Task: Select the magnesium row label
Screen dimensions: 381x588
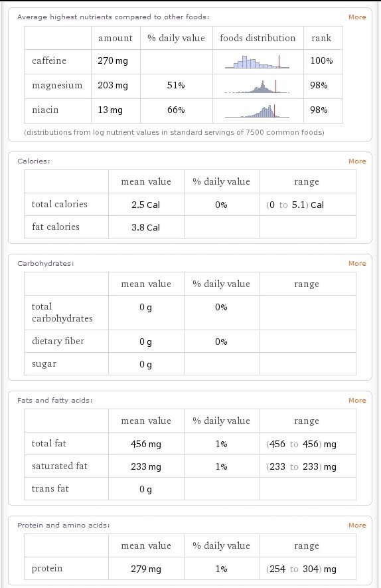Action: (57, 86)
